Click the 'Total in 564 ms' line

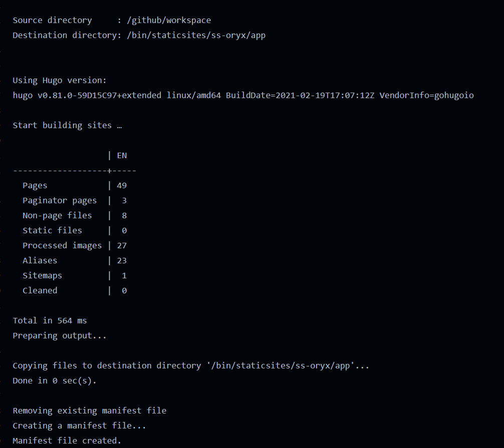(50, 321)
